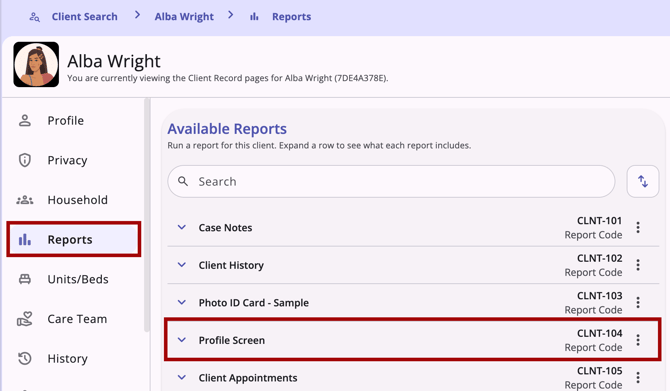Screen dimensions: 670x391
Task: Click the sidebar vertical scrollbar
Action: point(147,215)
